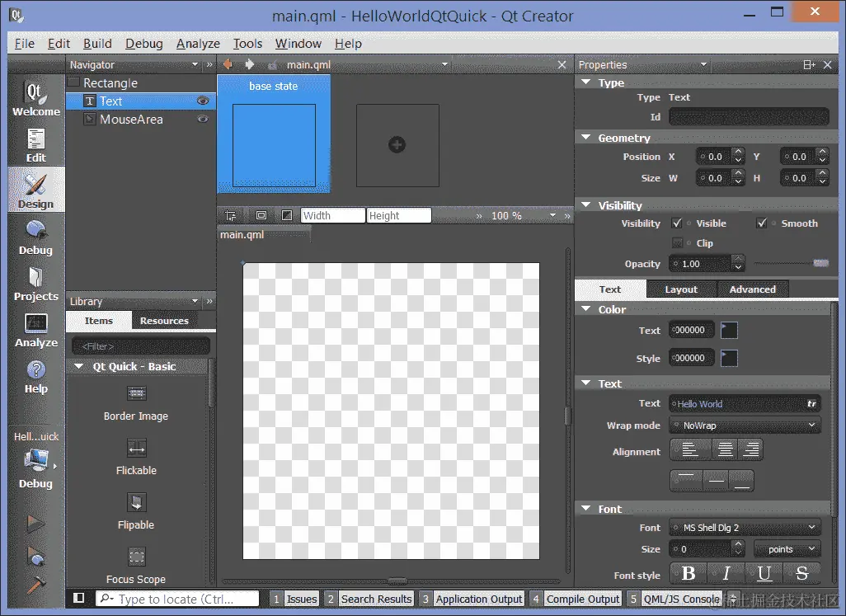This screenshot has width=846, height=616.
Task: Switch to the Resources library tab
Action: tap(164, 320)
